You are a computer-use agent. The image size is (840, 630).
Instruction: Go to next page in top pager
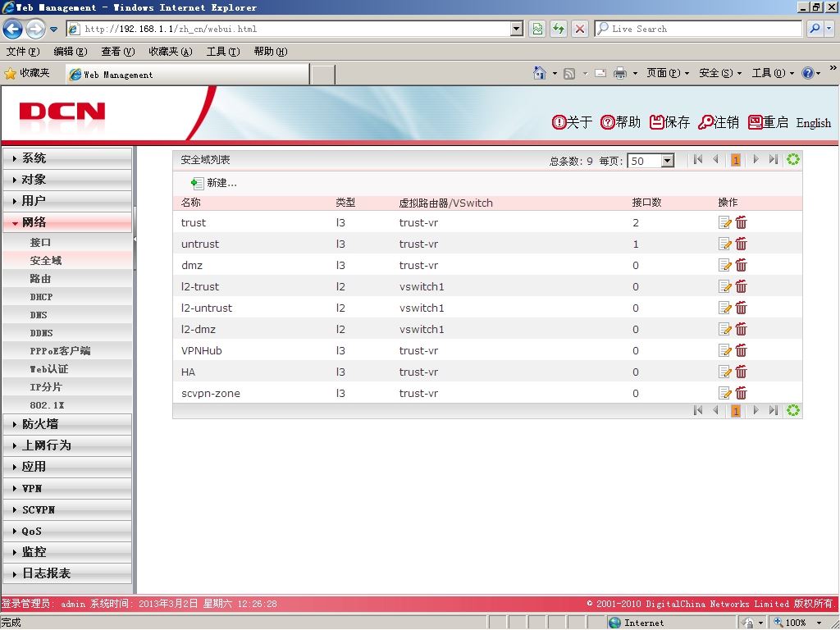click(x=756, y=159)
